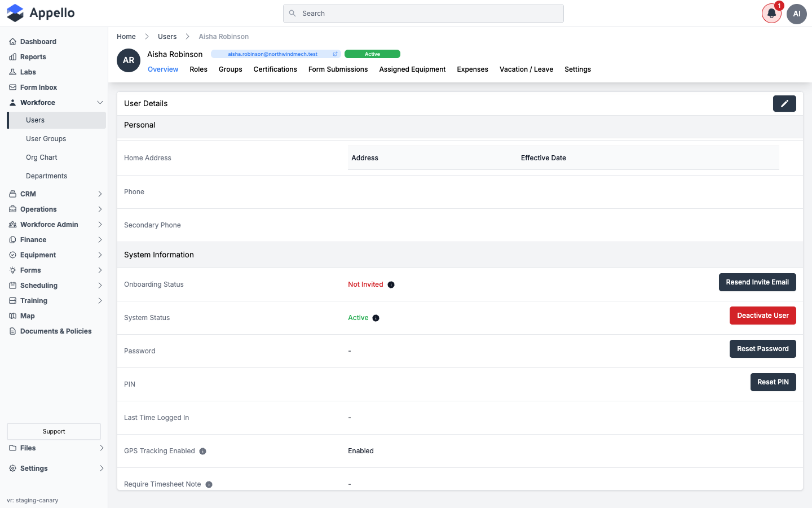Click the pencil edit User Details icon
This screenshot has width=812, height=508.
click(x=784, y=103)
